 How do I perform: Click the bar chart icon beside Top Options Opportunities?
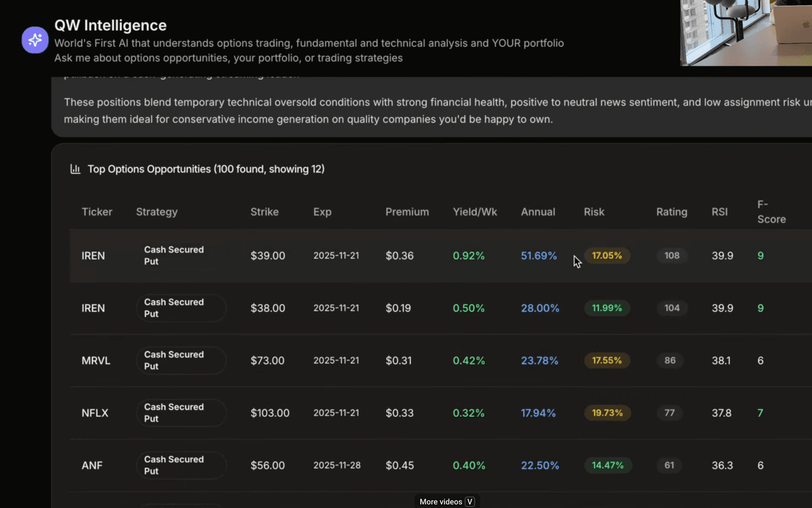tap(75, 169)
